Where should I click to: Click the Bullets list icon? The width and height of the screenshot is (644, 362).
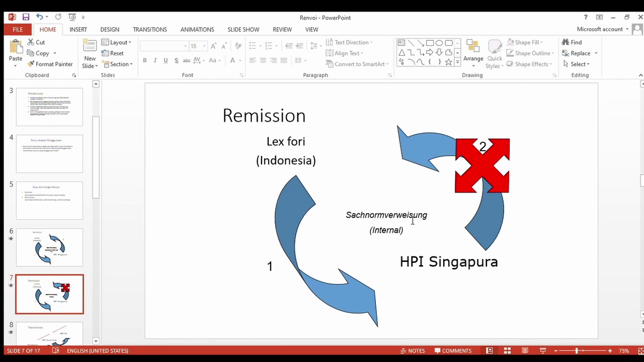tap(253, 46)
